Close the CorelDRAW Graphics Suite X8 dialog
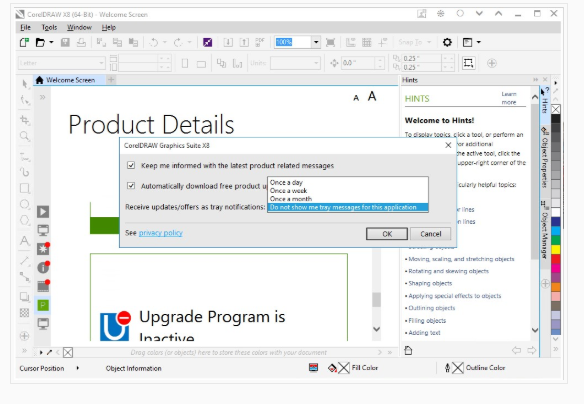This screenshot has height=404, width=584. [x=448, y=145]
